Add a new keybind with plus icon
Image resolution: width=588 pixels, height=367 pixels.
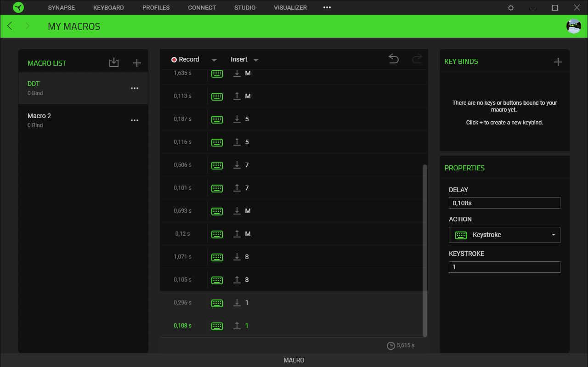pyautogui.click(x=558, y=62)
